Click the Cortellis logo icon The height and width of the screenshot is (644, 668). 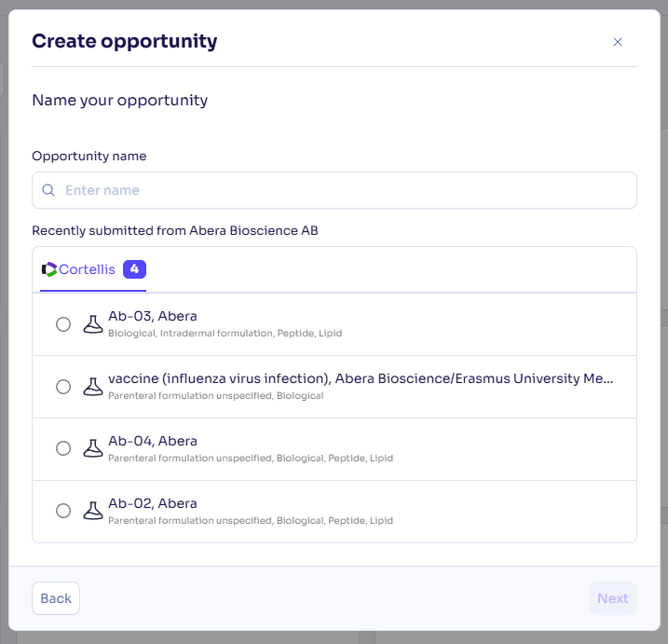pyautogui.click(x=49, y=269)
